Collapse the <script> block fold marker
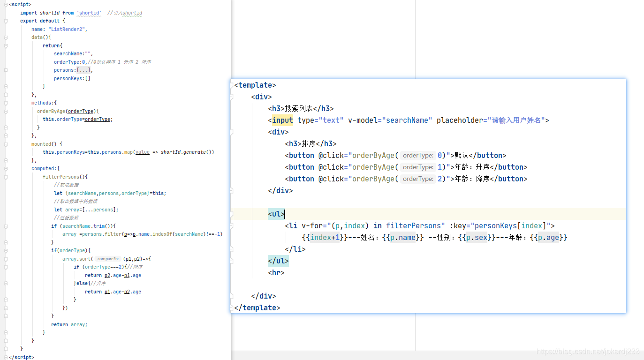Screen dimensions: 644x360 [x=6, y=5]
